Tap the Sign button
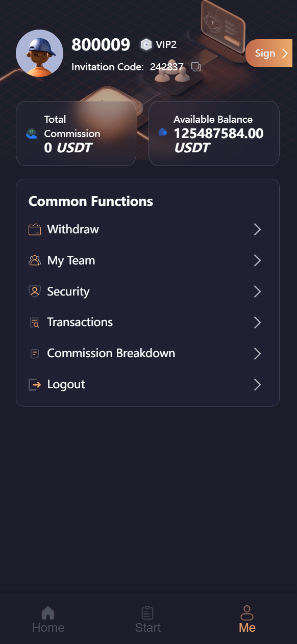Viewport: 297px width, 644px height. point(269,53)
